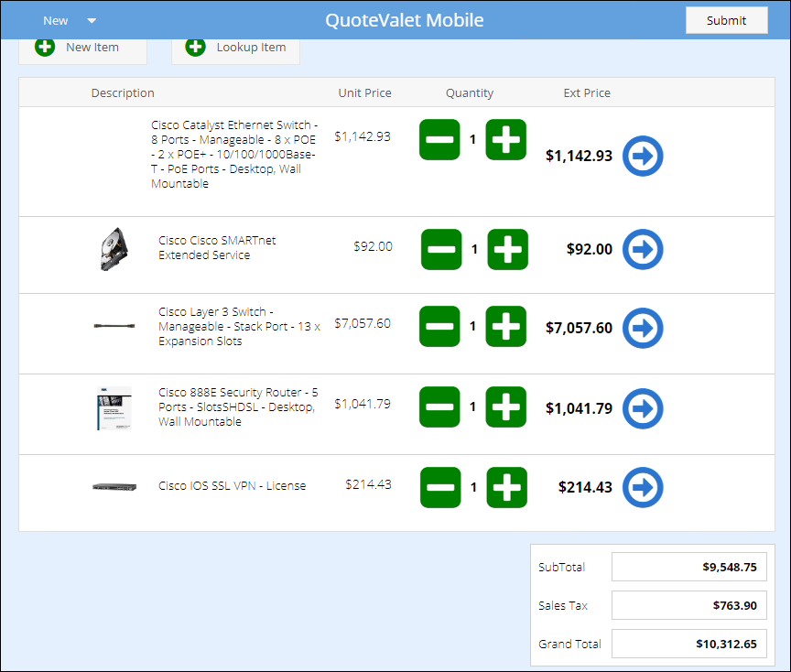Open details arrow for Cisco 888E Router
This screenshot has height=672, width=791.
(643, 408)
